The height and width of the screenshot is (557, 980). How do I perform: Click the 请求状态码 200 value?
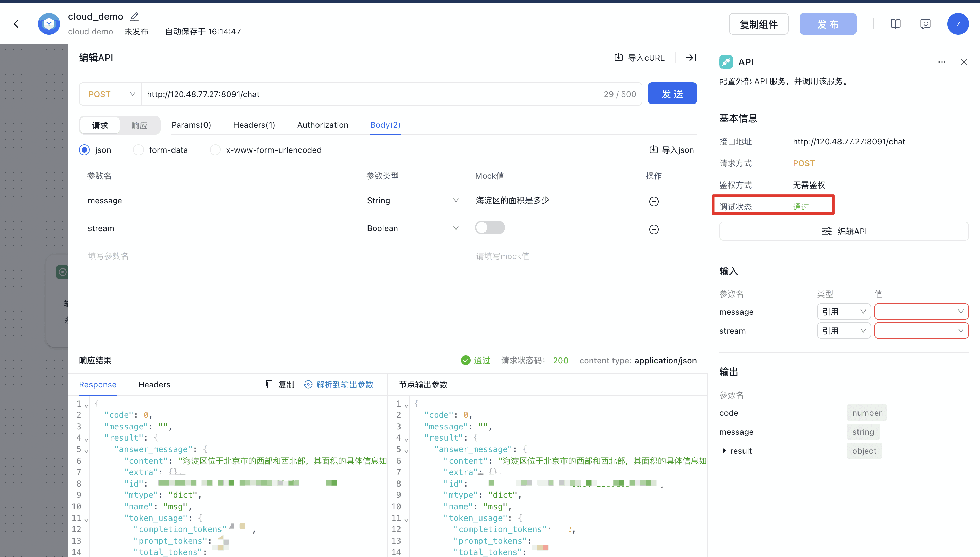coord(560,360)
